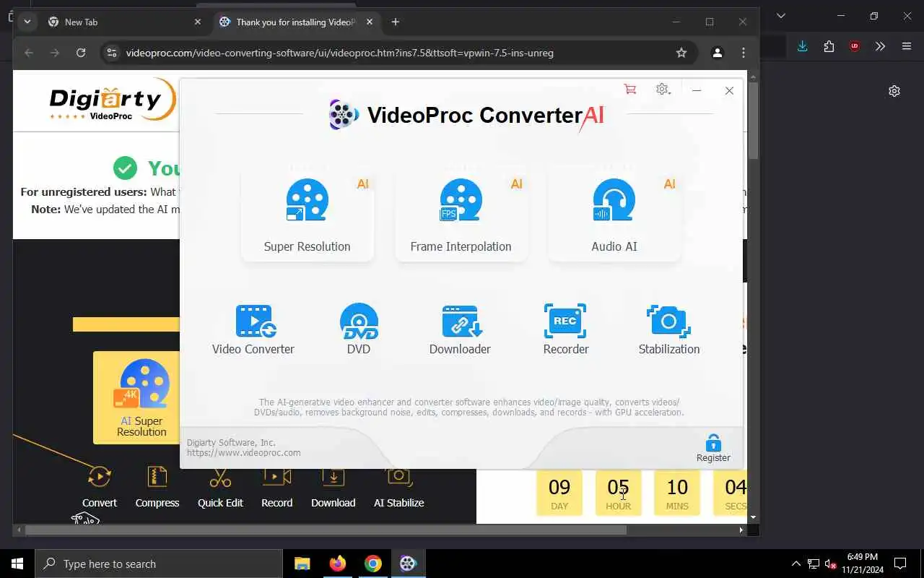Open the Super Resolution AI tool
Image resolution: width=924 pixels, height=578 pixels.
(x=308, y=215)
